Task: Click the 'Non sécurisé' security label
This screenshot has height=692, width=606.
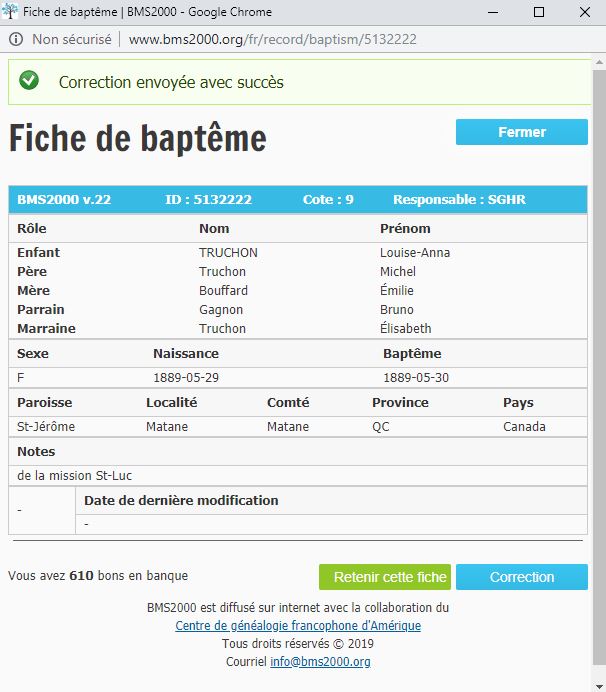Action: tap(72, 39)
